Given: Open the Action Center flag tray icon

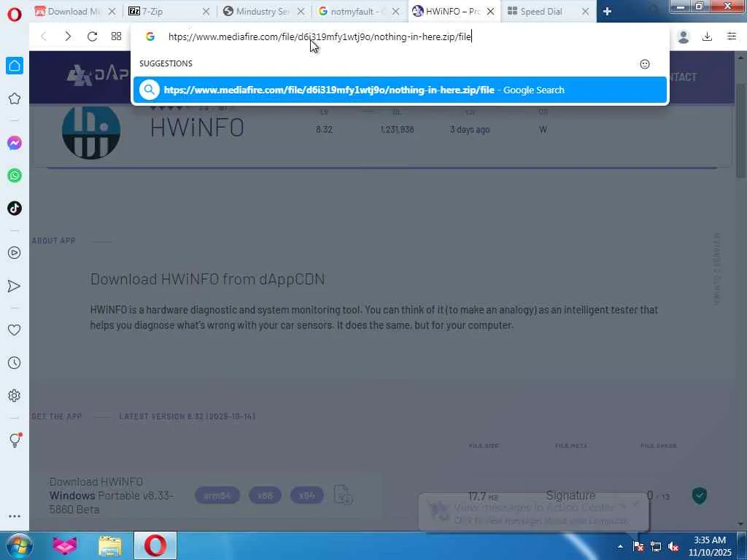Looking at the screenshot, I should pos(638,546).
